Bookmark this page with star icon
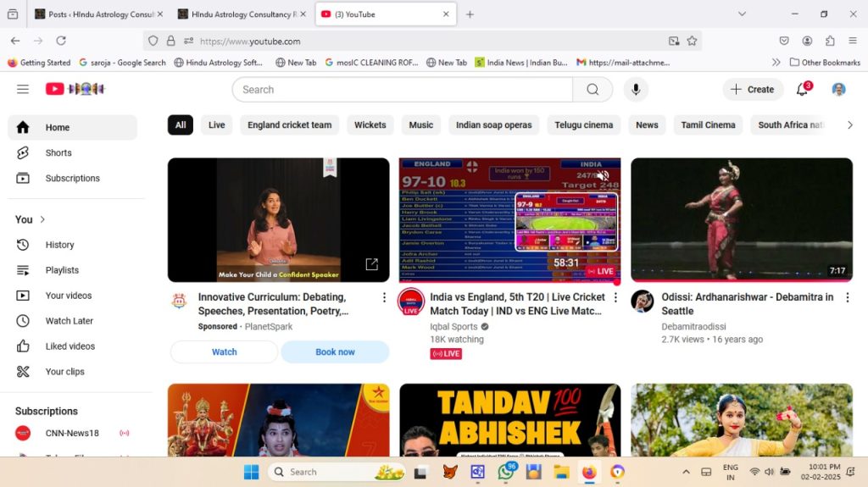Image resolution: width=868 pixels, height=487 pixels. [x=692, y=41]
